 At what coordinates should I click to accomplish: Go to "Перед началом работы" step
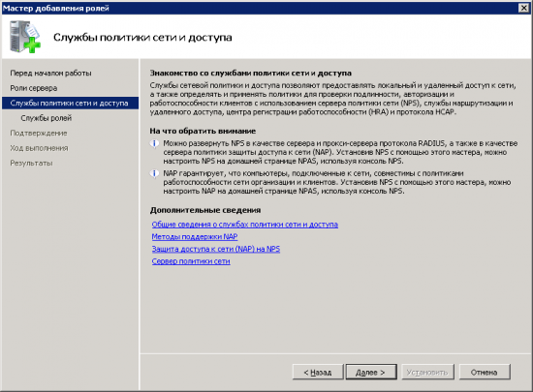point(50,73)
